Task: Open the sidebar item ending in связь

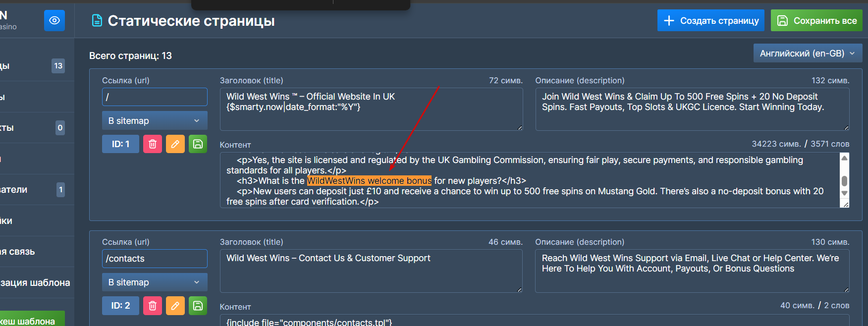Action: coord(37,252)
